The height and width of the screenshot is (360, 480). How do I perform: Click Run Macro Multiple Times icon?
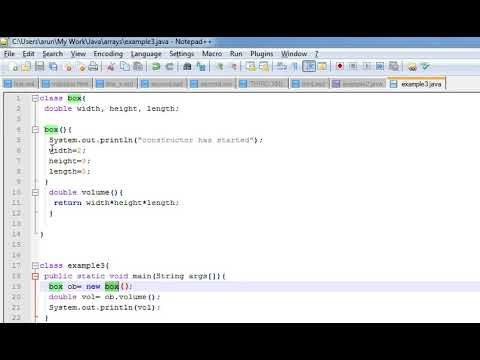380,67
